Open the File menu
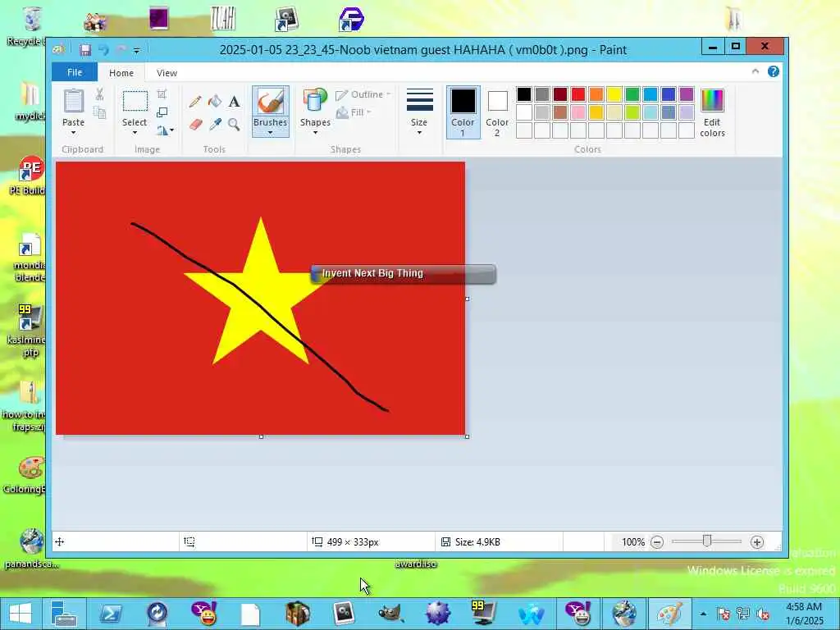 pyautogui.click(x=75, y=72)
